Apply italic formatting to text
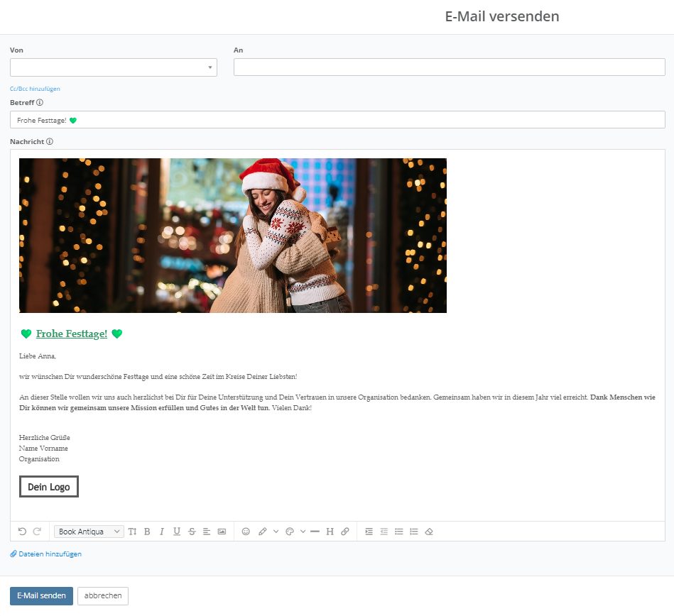This screenshot has height=616, width=674. tap(161, 531)
